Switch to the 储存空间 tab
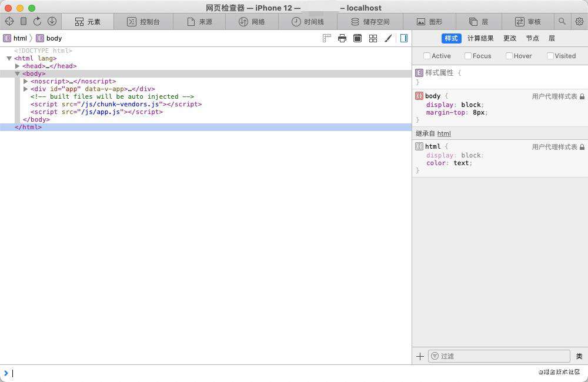Image resolution: width=588 pixels, height=382 pixels. click(x=370, y=22)
